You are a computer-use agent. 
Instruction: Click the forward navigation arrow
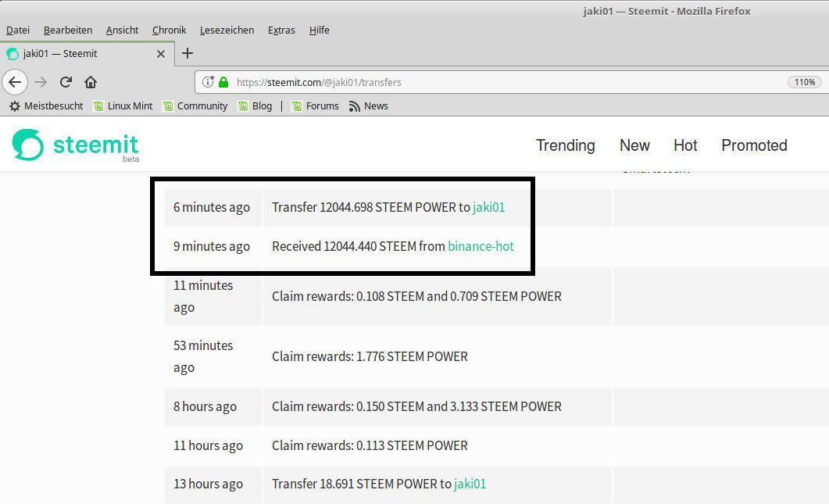coord(41,82)
